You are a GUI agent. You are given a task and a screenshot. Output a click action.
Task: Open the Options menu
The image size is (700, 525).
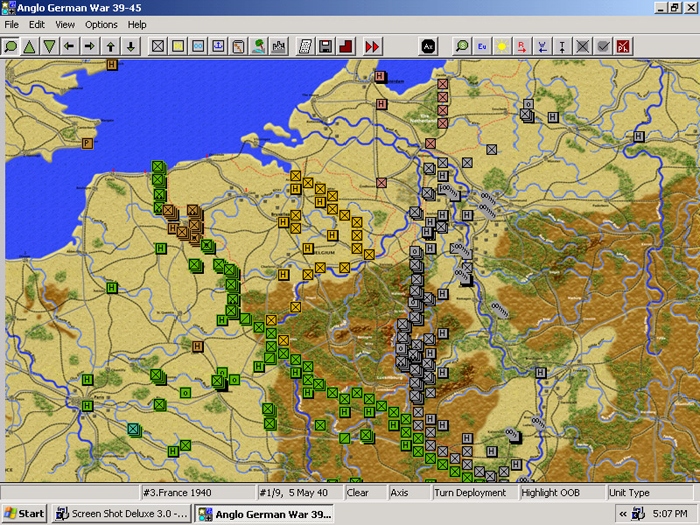101,25
